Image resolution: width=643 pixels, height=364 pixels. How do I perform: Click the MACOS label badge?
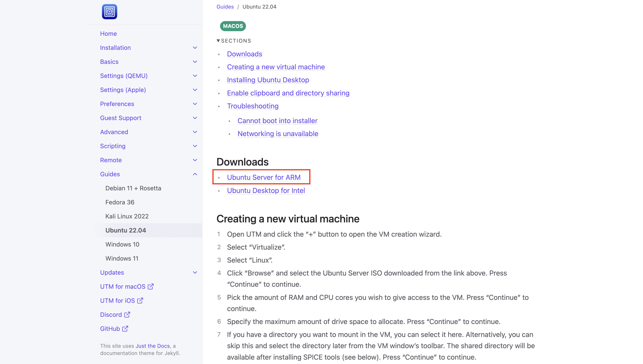tap(233, 26)
